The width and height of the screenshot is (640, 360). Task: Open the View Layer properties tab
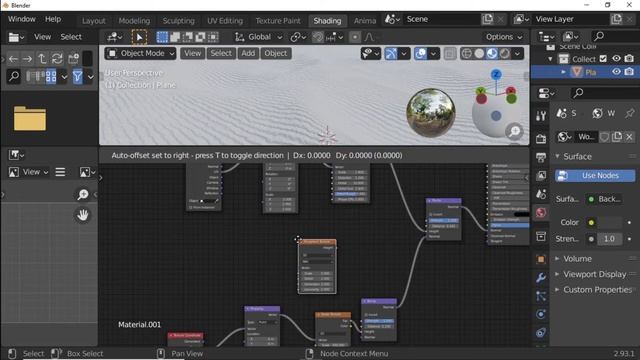click(541, 176)
